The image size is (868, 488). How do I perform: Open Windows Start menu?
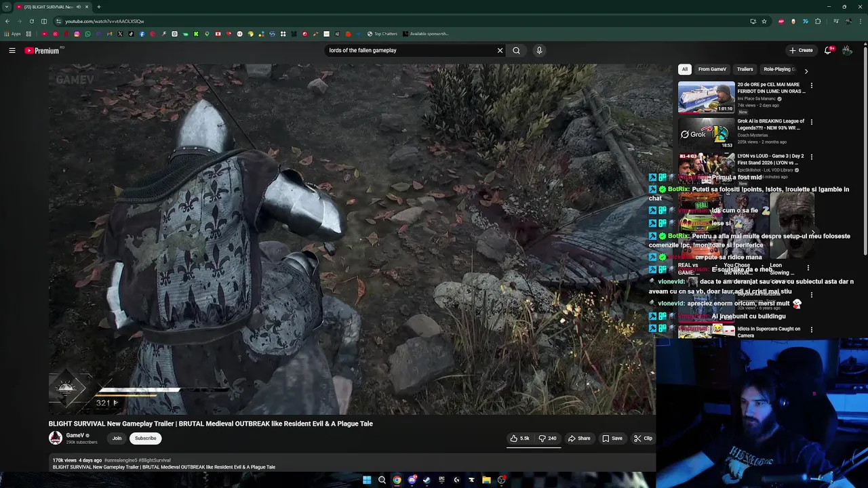pyautogui.click(x=367, y=480)
